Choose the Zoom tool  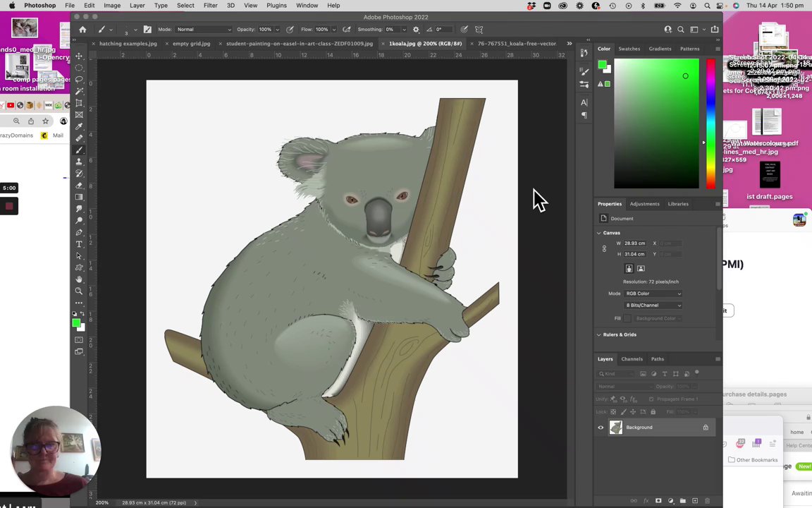coord(79,291)
